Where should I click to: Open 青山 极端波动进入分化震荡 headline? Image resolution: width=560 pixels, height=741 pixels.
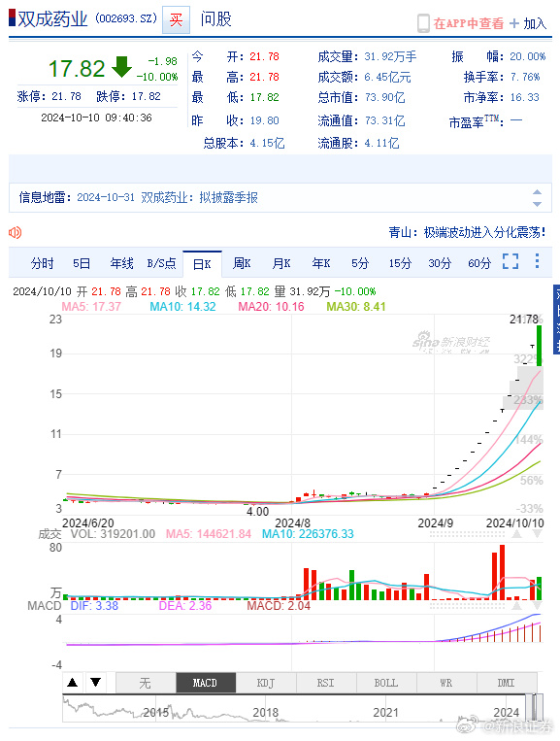(467, 232)
